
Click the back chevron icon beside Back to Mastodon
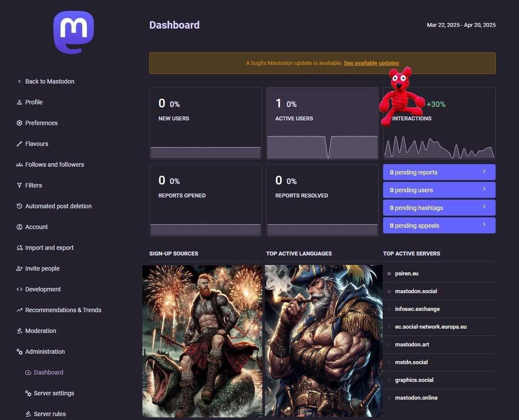point(19,81)
